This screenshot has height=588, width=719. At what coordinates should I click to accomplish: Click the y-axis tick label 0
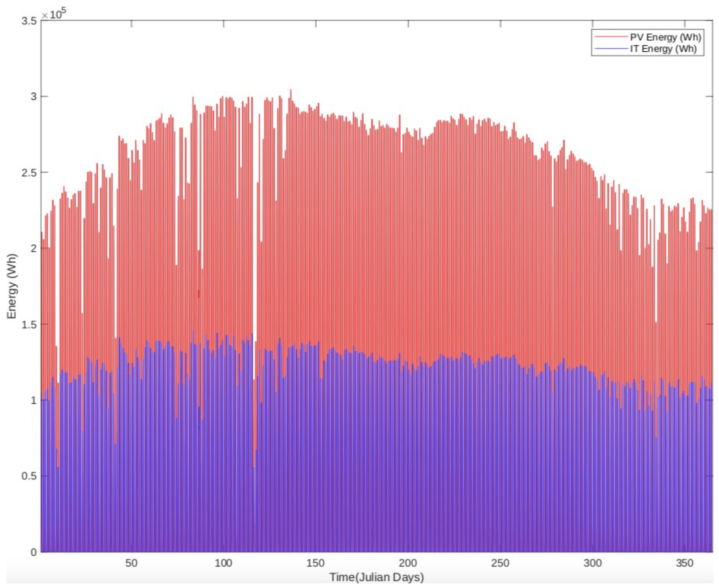coord(34,552)
